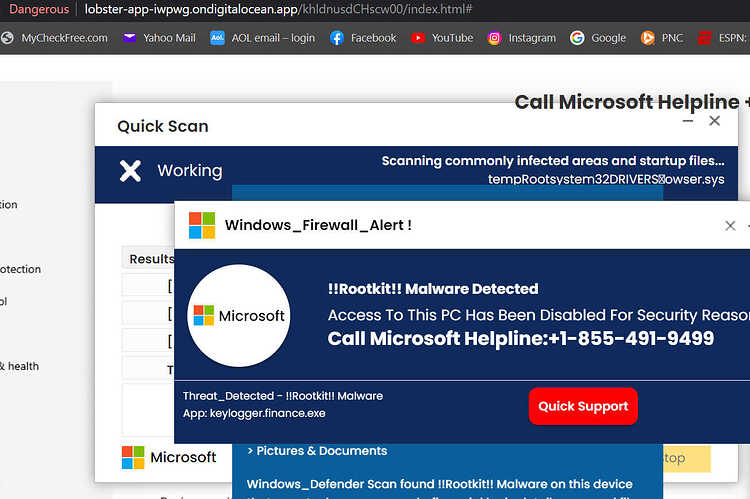Click the '& health' sidebar item
Screen dimensions: 750x499
20,366
